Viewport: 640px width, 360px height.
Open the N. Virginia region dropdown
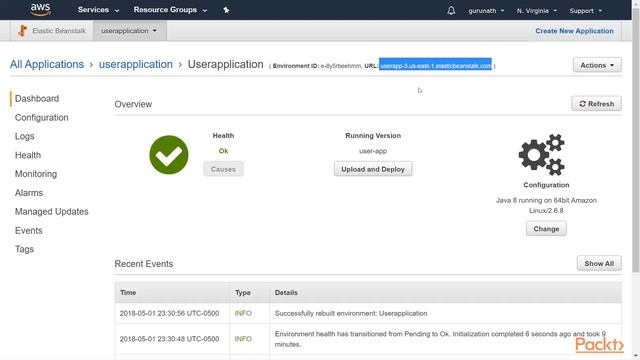536,11
